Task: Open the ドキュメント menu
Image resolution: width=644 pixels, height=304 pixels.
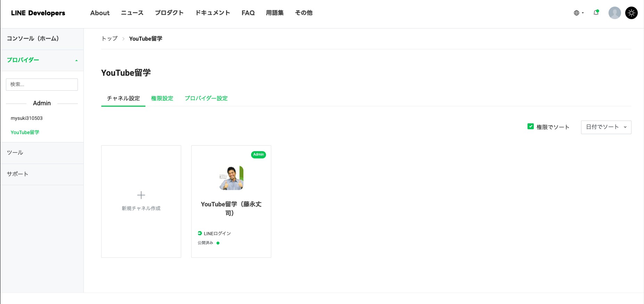Action: pos(212,13)
